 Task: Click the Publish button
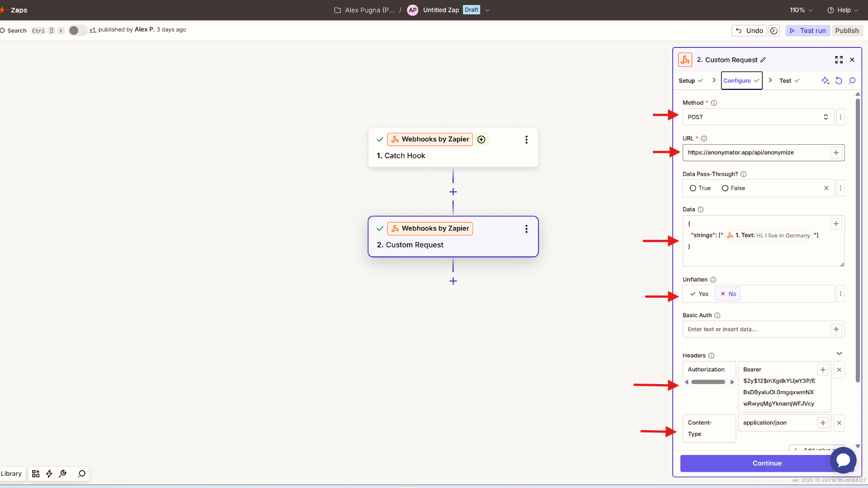click(847, 30)
